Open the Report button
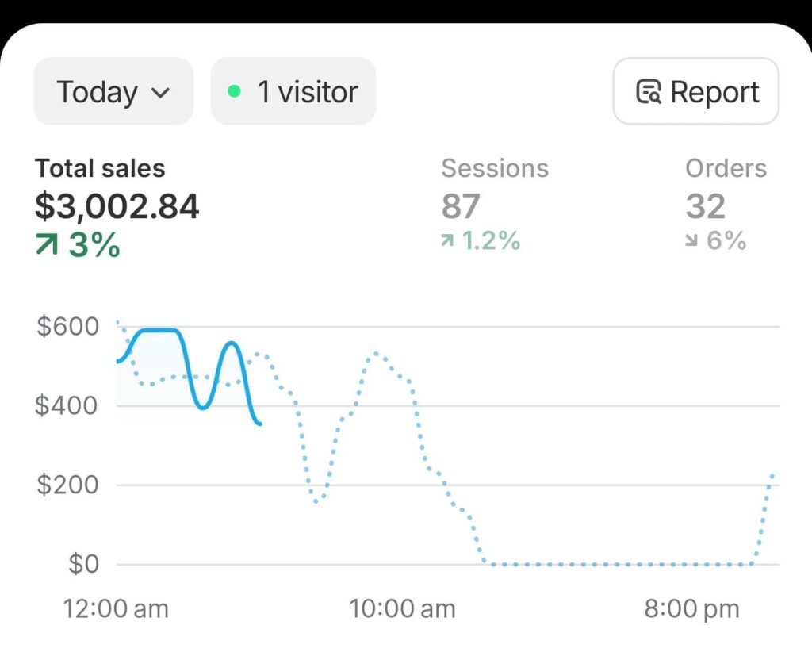The height and width of the screenshot is (656, 812). (696, 92)
